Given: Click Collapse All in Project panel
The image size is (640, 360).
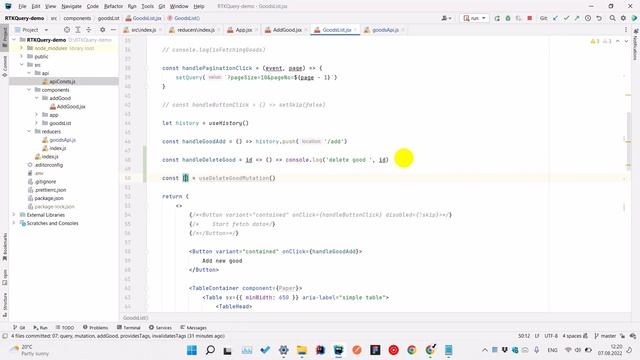Looking at the screenshot, I should [89, 30].
